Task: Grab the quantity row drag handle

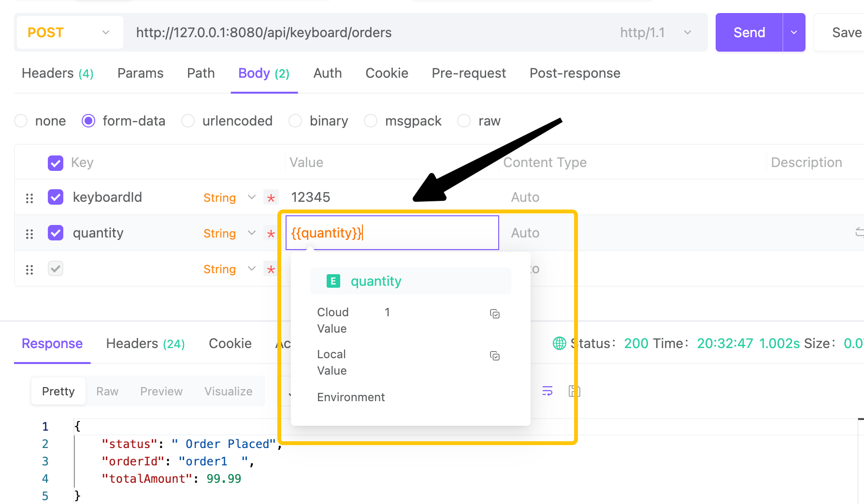Action: (29, 234)
